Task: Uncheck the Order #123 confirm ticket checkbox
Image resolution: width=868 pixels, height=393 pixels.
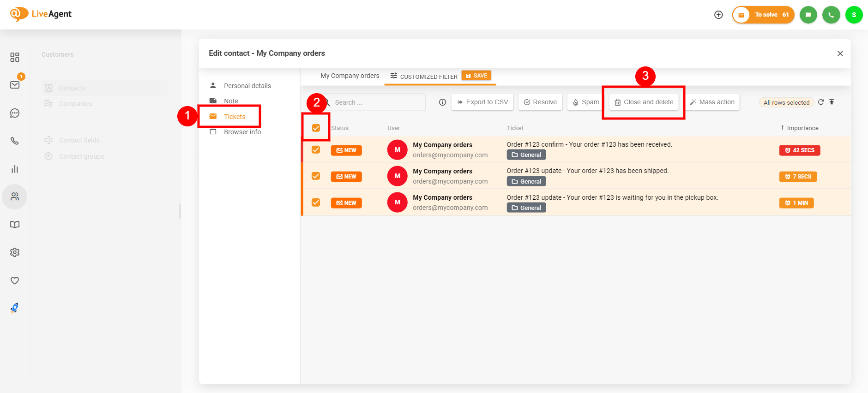Action: (316, 150)
